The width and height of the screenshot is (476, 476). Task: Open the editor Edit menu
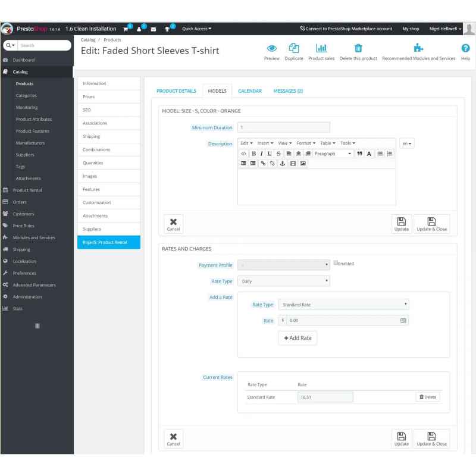[x=246, y=143]
